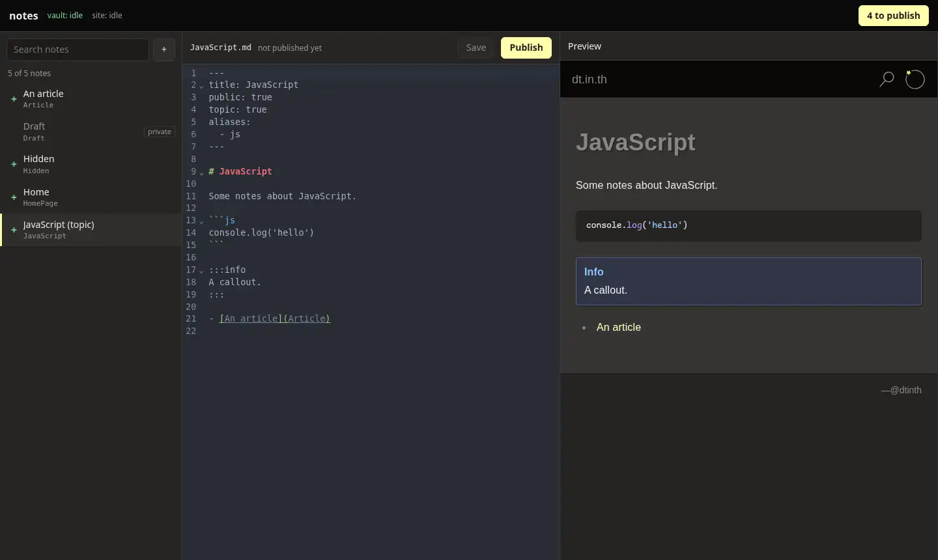
Task: Click the 'not published yet' label
Action: click(x=290, y=48)
